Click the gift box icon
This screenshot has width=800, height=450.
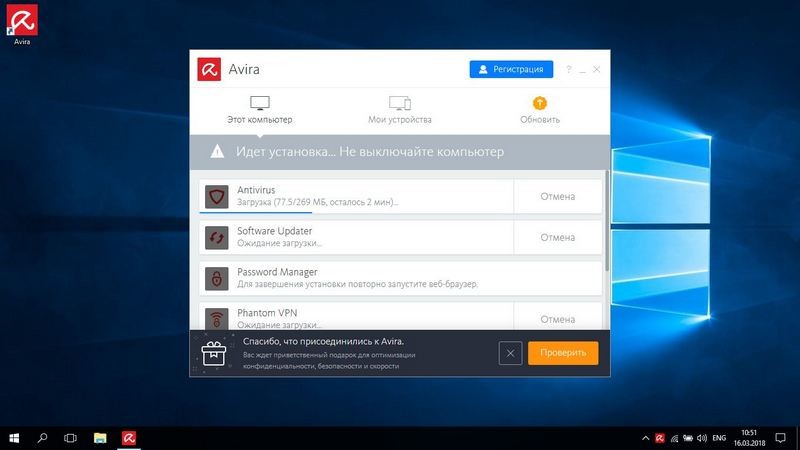click(213, 353)
